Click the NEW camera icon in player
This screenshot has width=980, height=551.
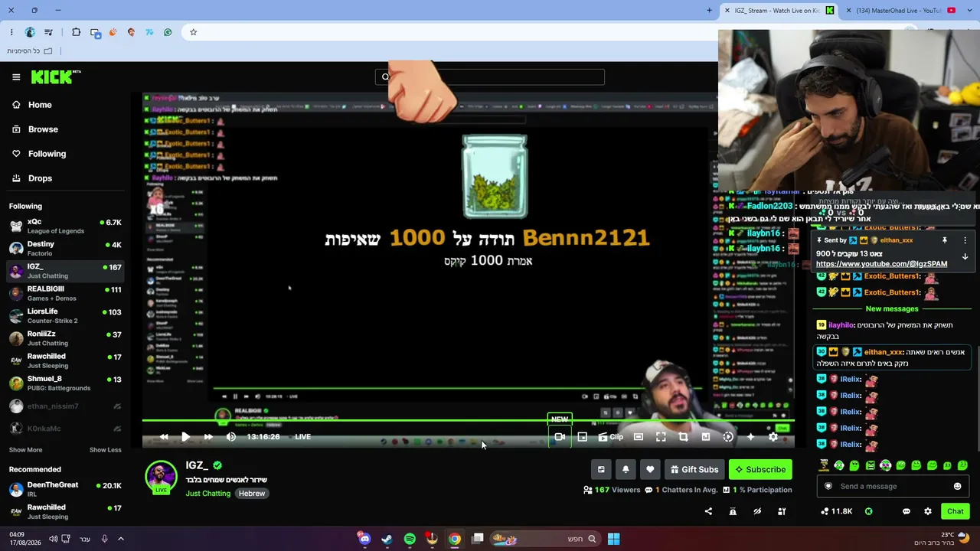click(560, 437)
